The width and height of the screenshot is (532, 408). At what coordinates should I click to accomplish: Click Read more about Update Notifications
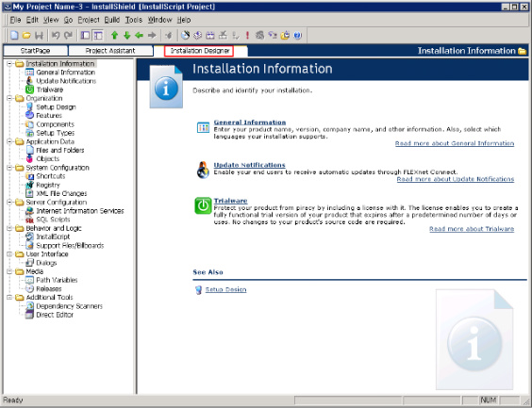pyautogui.click(x=456, y=179)
